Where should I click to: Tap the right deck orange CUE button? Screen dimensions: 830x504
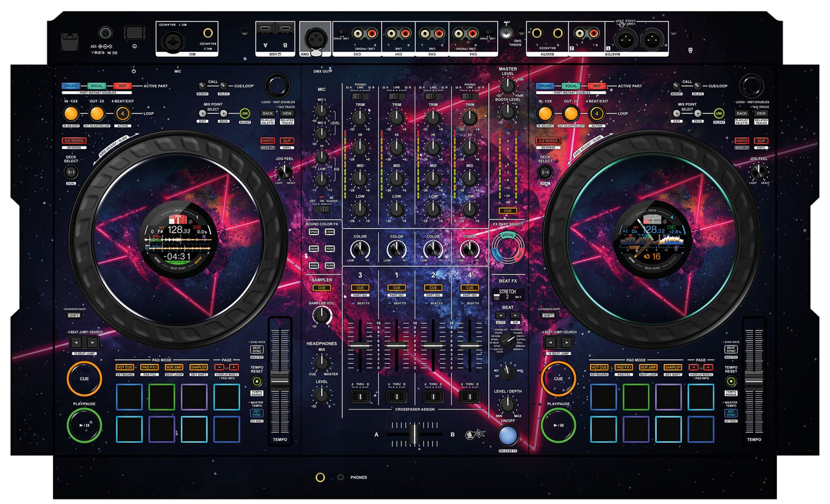coord(558,378)
